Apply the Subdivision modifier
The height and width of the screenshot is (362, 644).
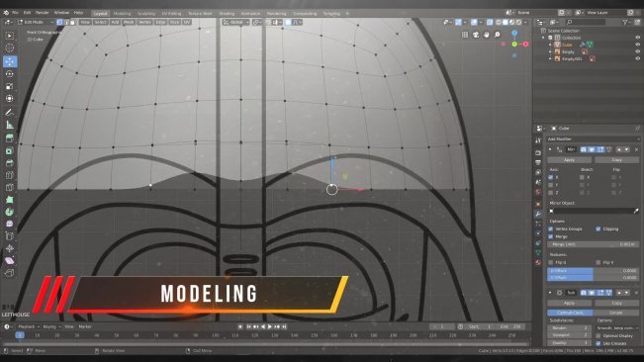coord(569,303)
